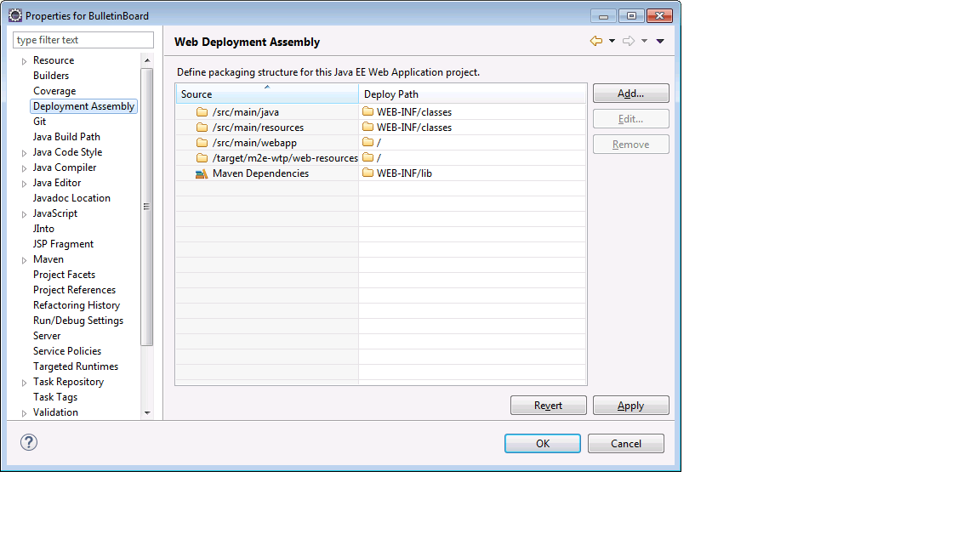Image resolution: width=980 pixels, height=551 pixels.
Task: Click the WEB-INF/lib deploy path cell
Action: (472, 173)
